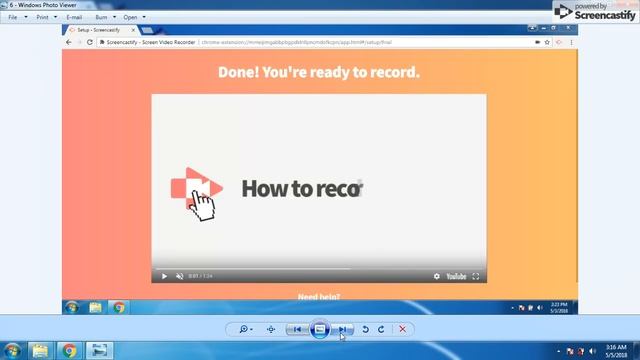Click the video progress bar in pictured player

coord(319,269)
